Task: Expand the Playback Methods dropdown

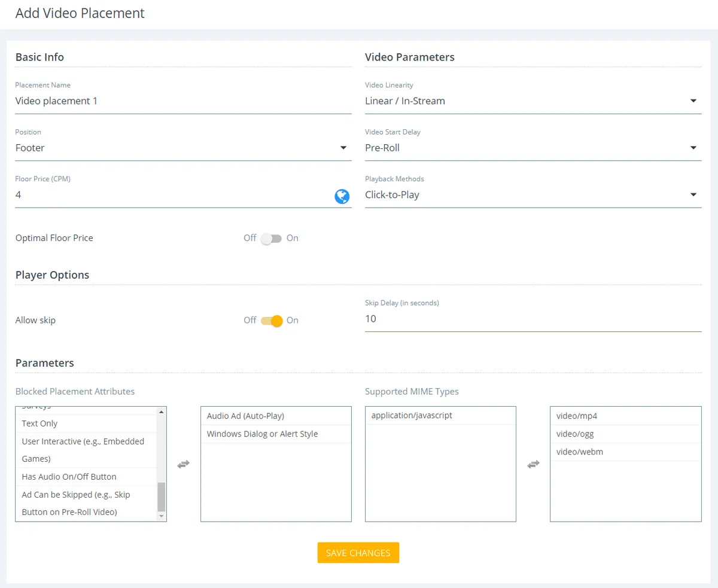Action: pyautogui.click(x=533, y=195)
